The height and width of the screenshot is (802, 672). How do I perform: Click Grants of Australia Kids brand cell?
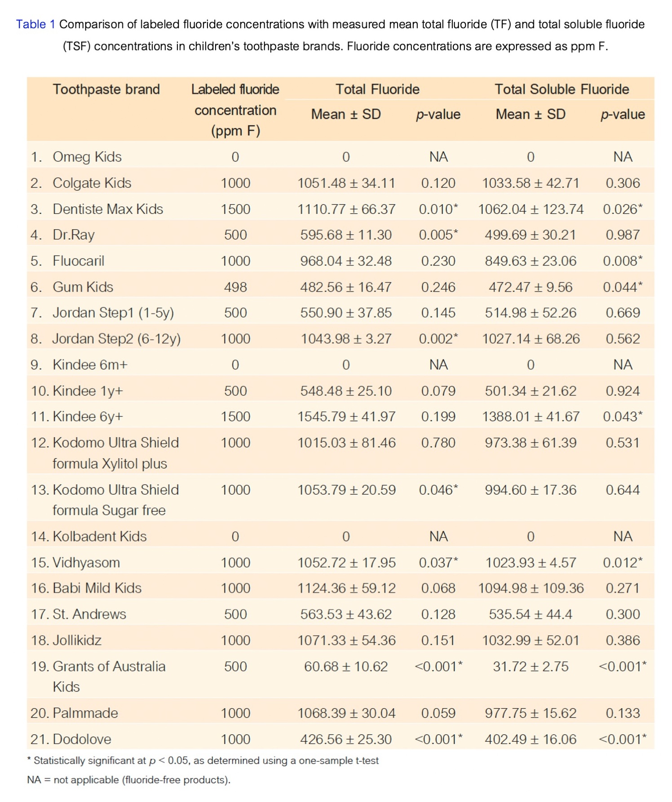pyautogui.click(x=109, y=676)
